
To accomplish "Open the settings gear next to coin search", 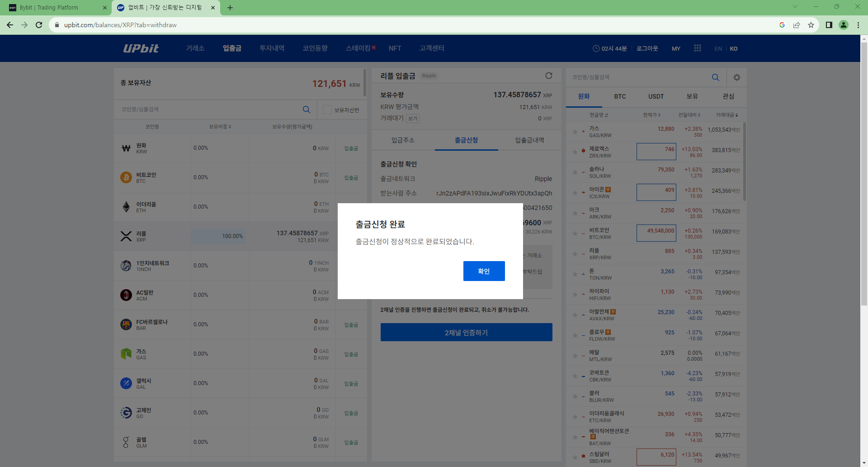I will click(x=737, y=77).
